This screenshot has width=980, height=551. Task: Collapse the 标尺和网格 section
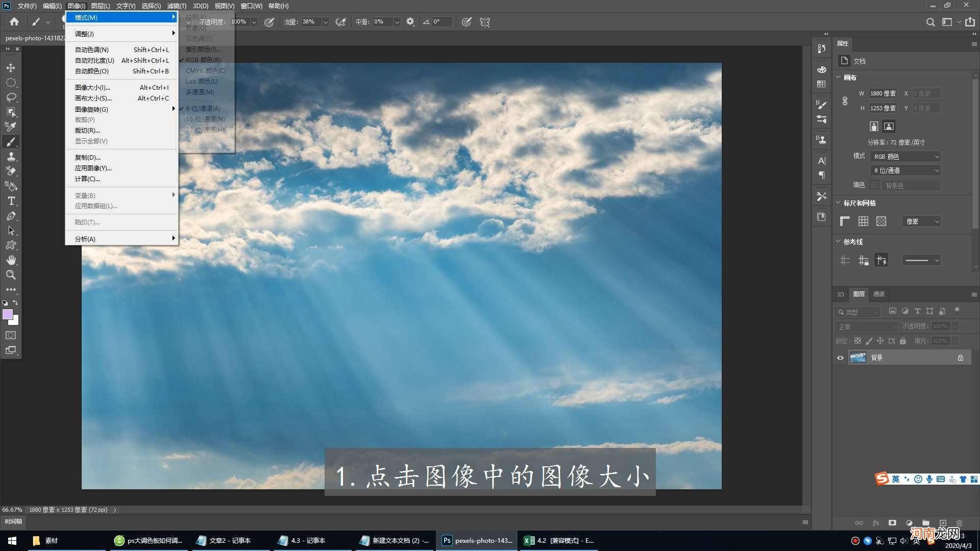(838, 203)
